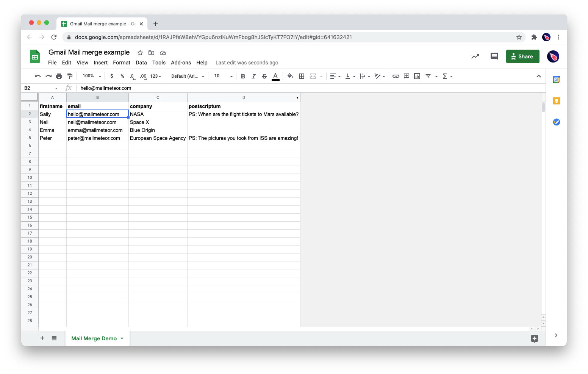Toggle bold formatting
Screen dimensions: 588x374
tap(243, 76)
